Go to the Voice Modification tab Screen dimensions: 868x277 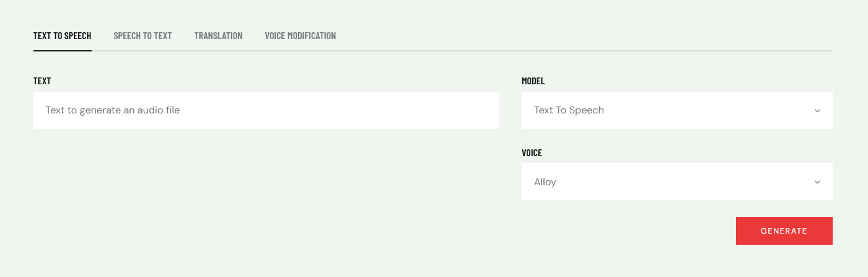300,36
